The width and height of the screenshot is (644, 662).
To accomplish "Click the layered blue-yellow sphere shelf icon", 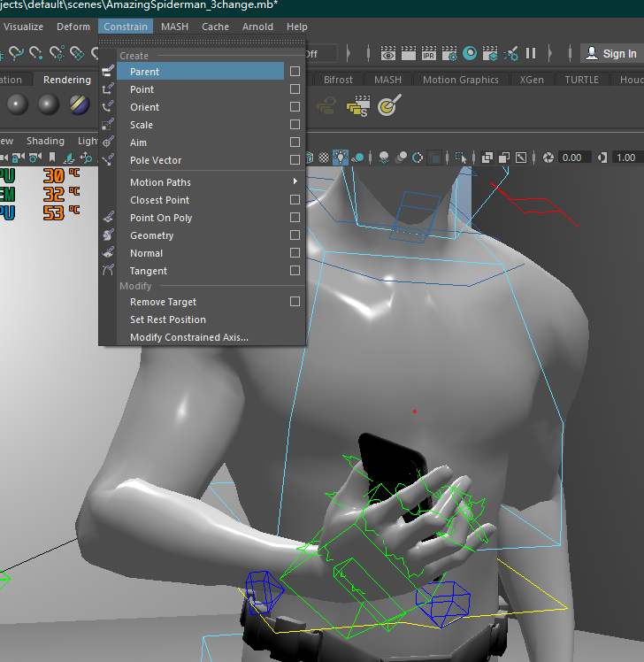I will [x=80, y=104].
